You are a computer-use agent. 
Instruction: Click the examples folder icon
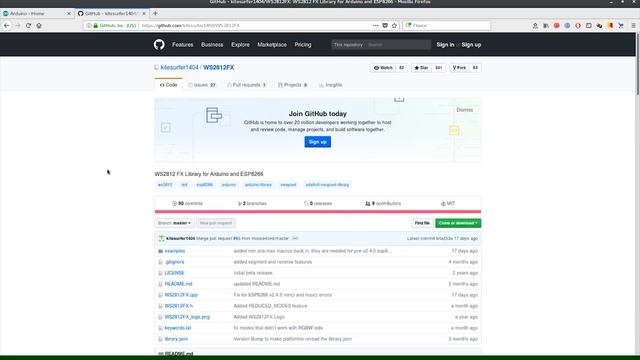click(x=160, y=251)
